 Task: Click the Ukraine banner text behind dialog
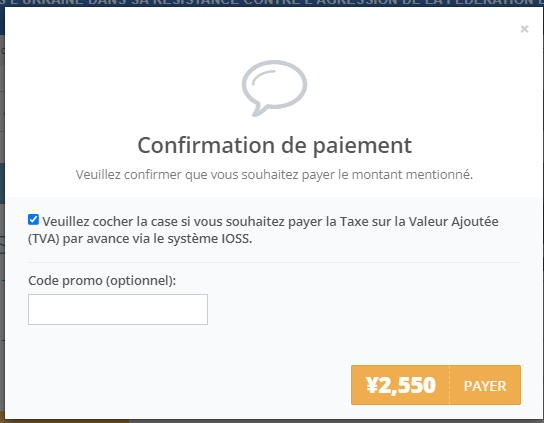272,3
